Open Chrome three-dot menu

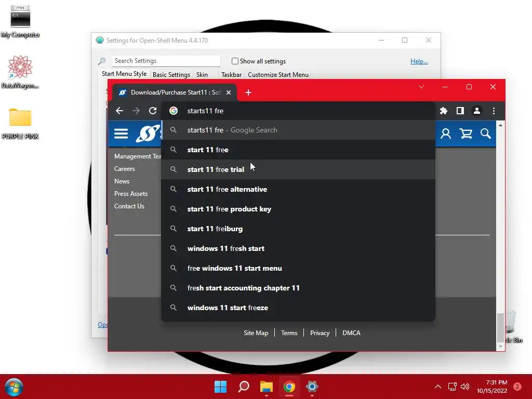click(x=494, y=111)
